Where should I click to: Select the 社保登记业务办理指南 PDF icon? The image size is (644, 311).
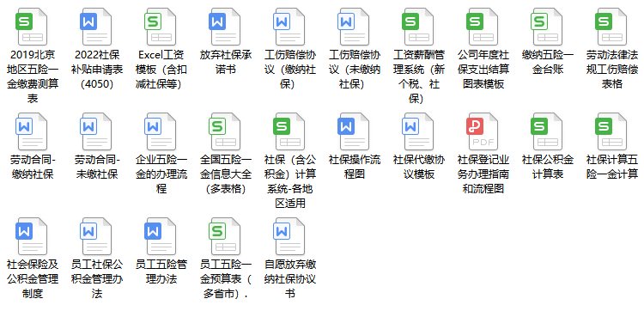point(483,131)
